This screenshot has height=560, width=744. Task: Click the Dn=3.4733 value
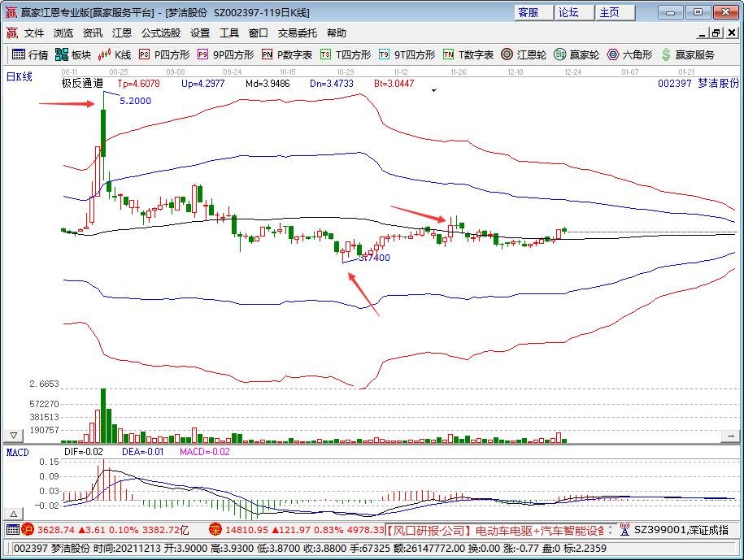332,84
